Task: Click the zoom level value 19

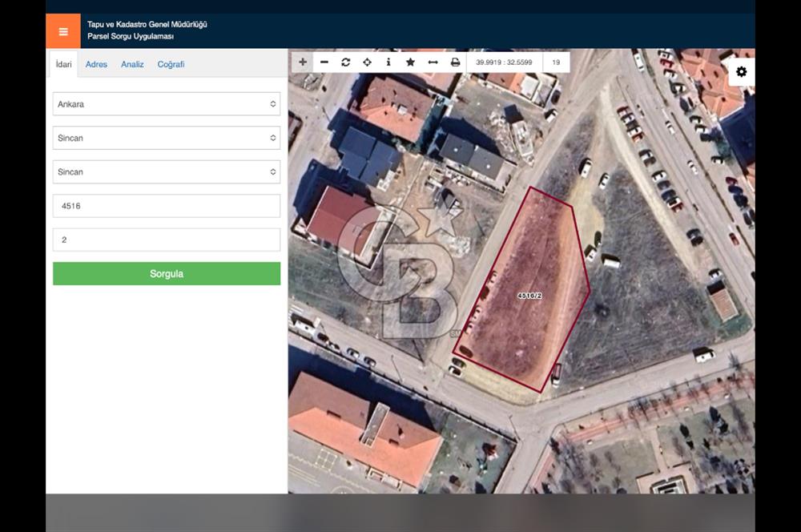Action: (557, 62)
